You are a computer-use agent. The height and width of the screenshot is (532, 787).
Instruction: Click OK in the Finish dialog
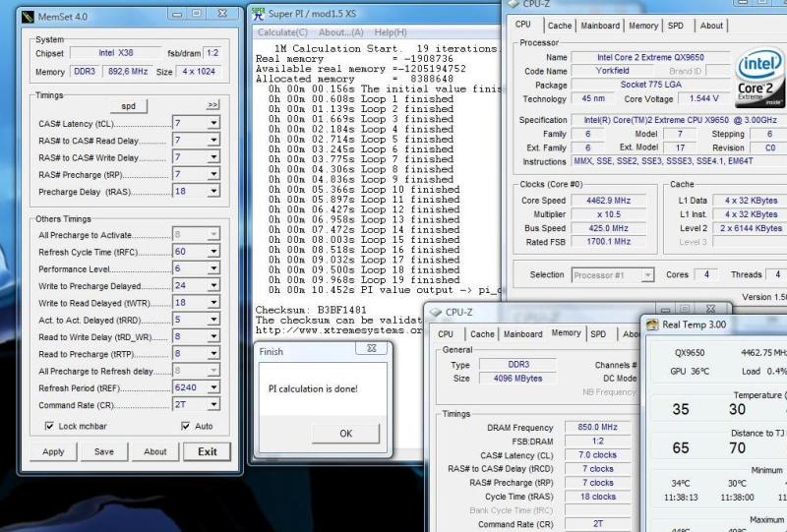pyautogui.click(x=346, y=434)
